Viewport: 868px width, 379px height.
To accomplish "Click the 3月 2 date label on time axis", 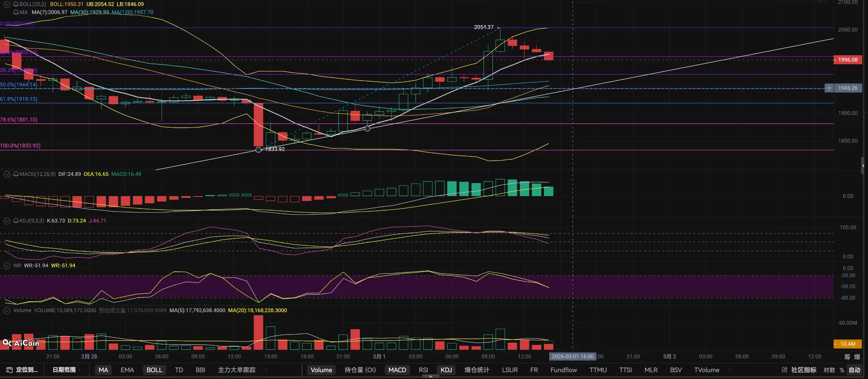I will [x=670, y=356].
